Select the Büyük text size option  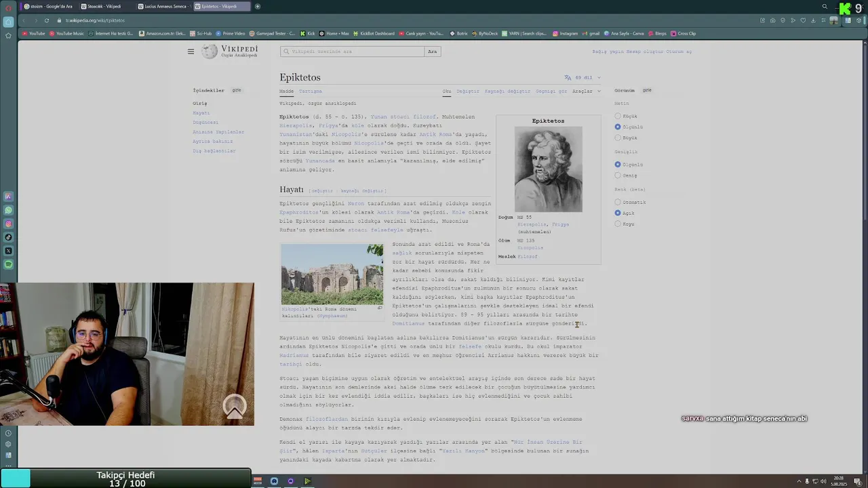pyautogui.click(x=618, y=138)
